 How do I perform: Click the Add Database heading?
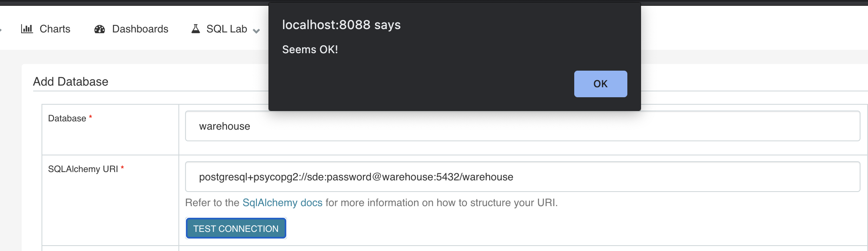pos(71,81)
